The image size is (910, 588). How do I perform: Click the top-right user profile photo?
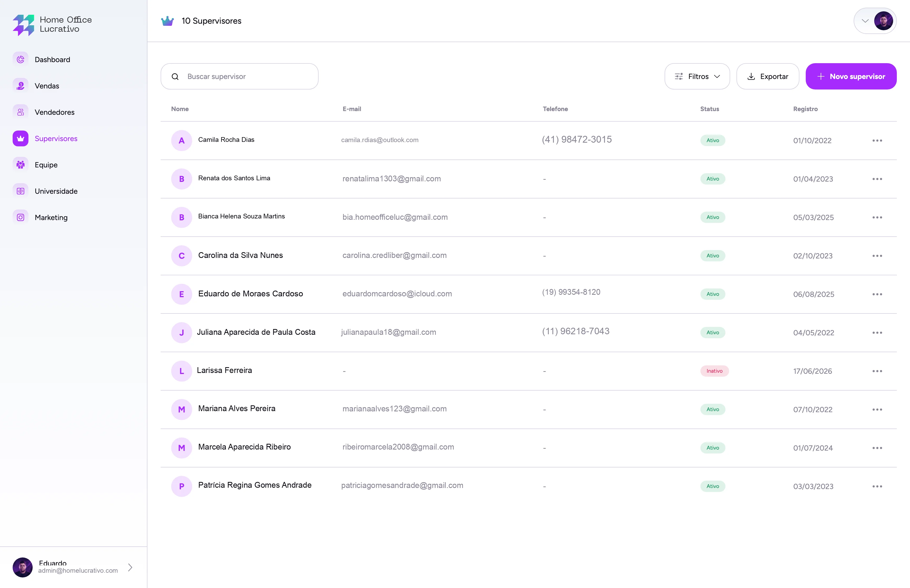click(x=883, y=21)
